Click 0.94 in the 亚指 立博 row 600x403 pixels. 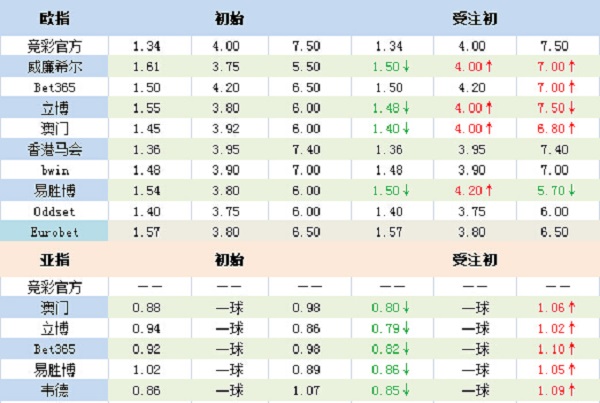pyautogui.click(x=146, y=328)
